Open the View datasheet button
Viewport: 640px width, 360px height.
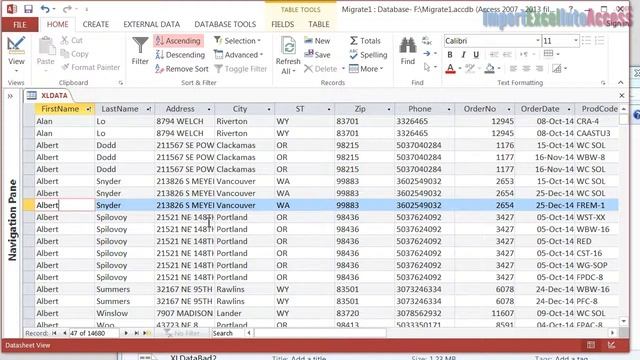click(16, 54)
